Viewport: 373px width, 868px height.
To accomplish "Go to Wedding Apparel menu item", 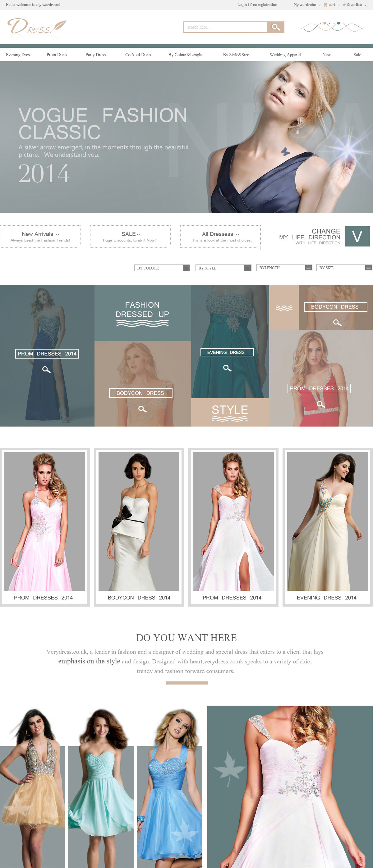I will click(x=285, y=55).
